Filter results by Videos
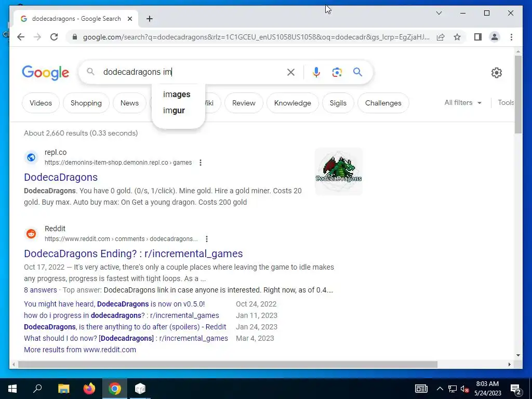532x399 pixels. (41, 103)
